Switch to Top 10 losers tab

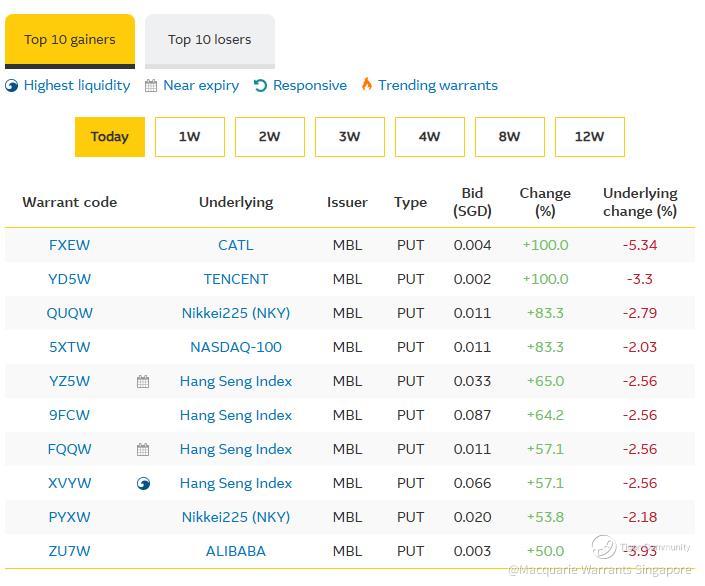[x=209, y=40]
